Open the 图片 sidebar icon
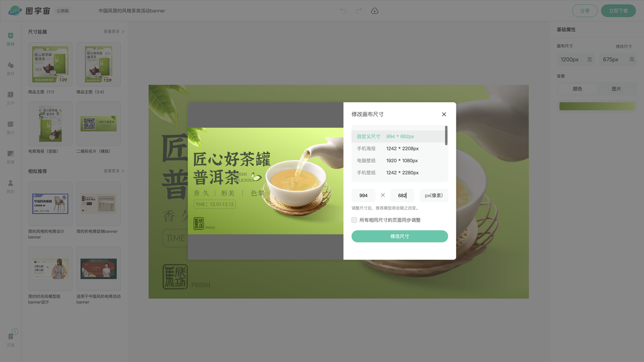The height and width of the screenshot is (362, 644). coord(10,127)
